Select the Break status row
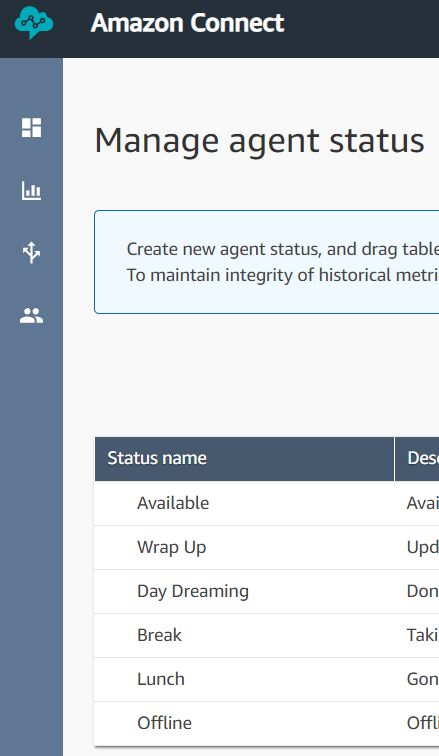Screen dimensions: 439x756 pyautogui.click(x=266, y=635)
